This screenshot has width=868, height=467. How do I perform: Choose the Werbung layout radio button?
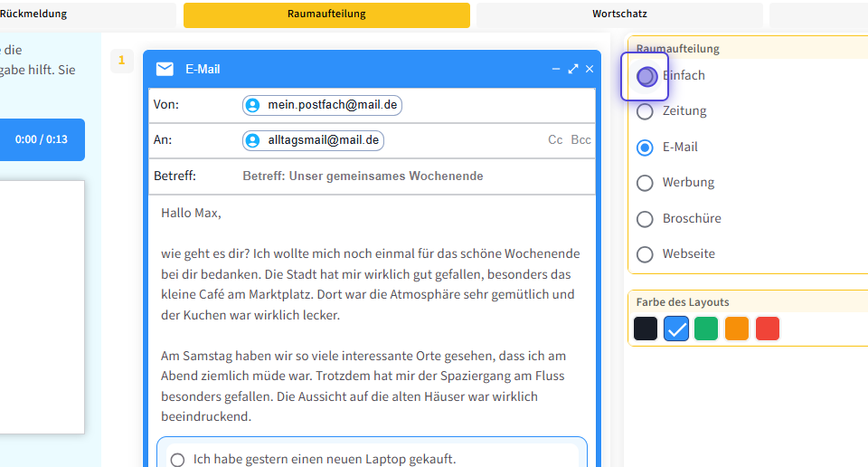645,183
